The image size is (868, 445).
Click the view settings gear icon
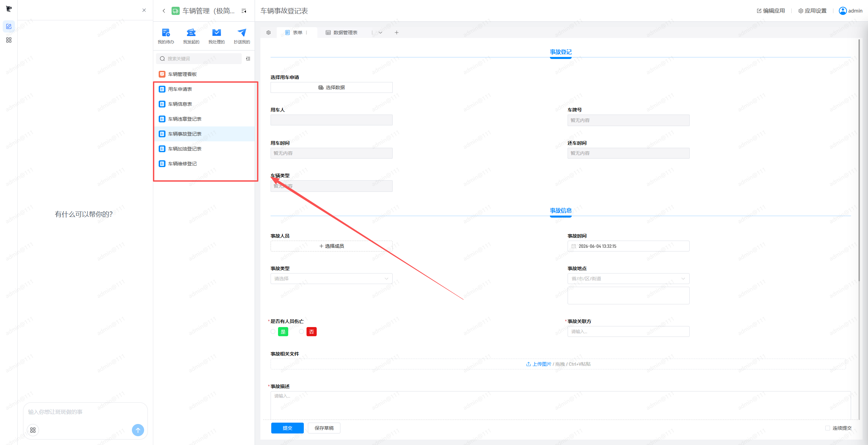coord(269,33)
